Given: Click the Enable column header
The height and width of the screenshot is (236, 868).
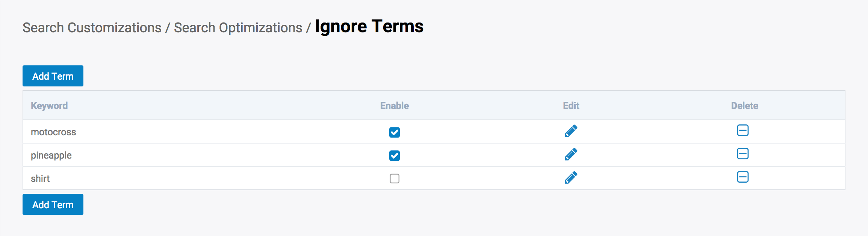Looking at the screenshot, I should pyautogui.click(x=394, y=106).
